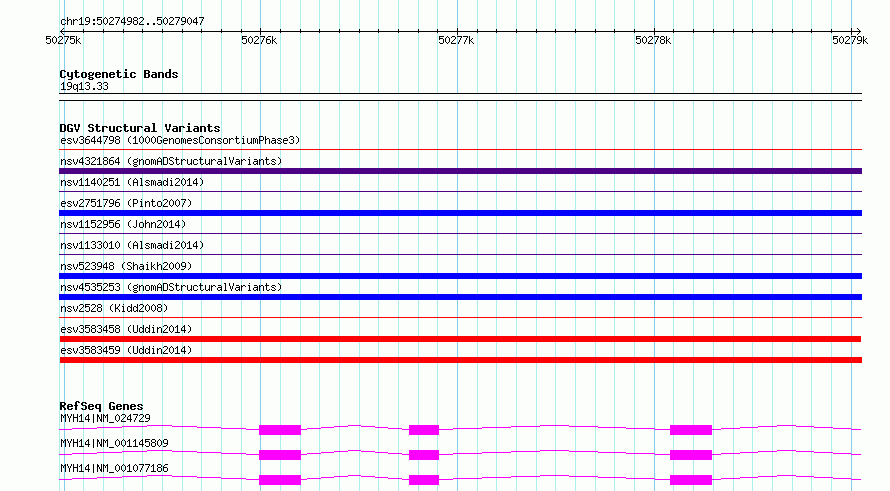Click the red esv3583458 Uddin2014 variant bar
The height and width of the screenshot is (491, 890).
click(460, 339)
